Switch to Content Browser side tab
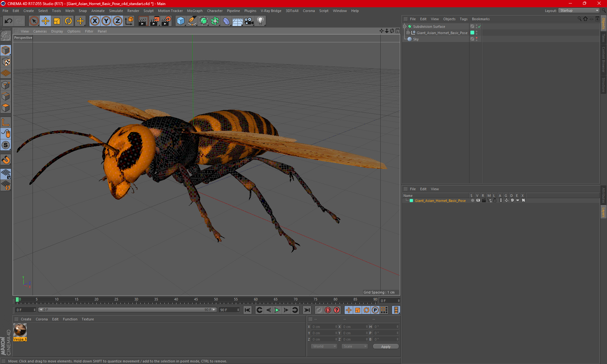The width and height of the screenshot is (607, 364). tap(603, 59)
